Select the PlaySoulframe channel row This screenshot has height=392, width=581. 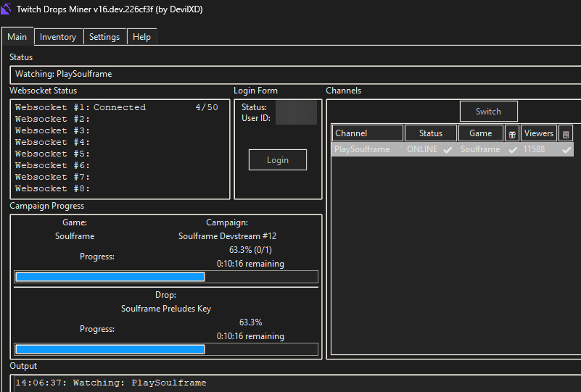point(453,149)
